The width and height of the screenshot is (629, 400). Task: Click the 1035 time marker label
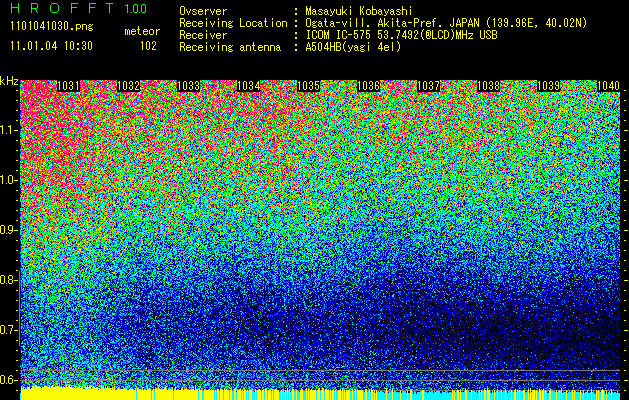pos(308,86)
